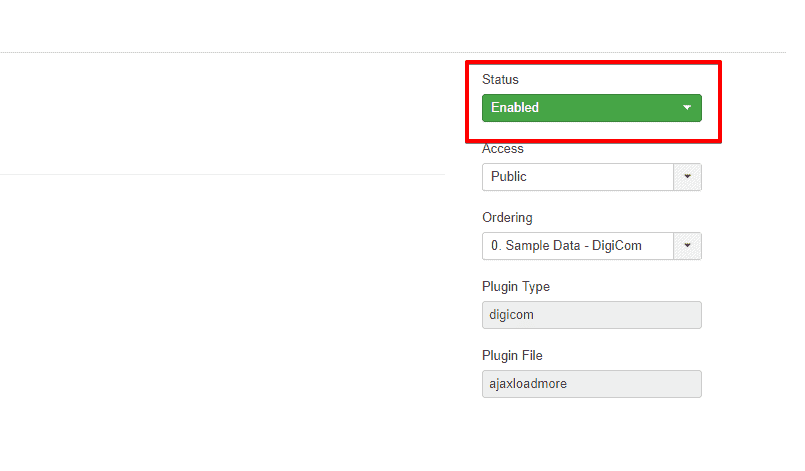This screenshot has width=805, height=471.
Task: Click the Plugin File field
Action: (x=591, y=384)
